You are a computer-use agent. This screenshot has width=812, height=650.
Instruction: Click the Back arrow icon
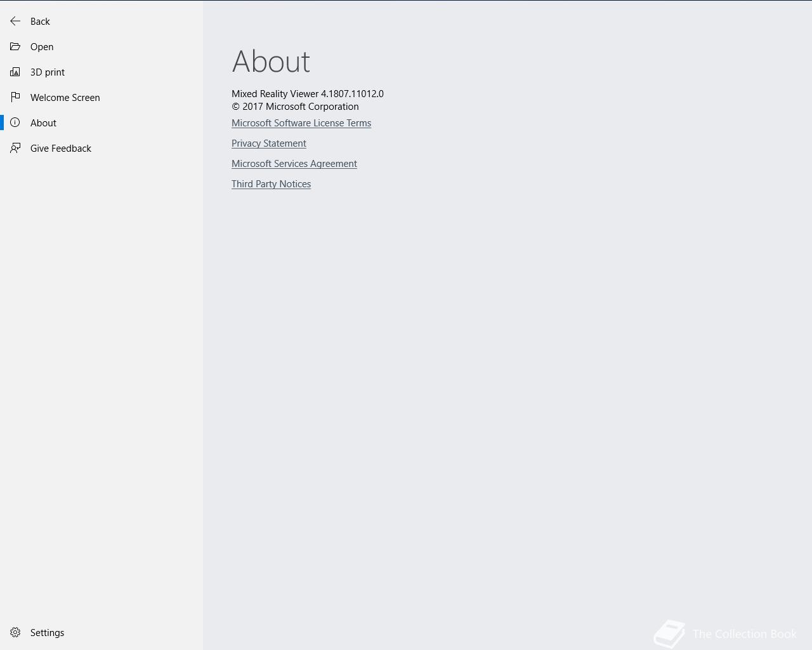pos(15,21)
